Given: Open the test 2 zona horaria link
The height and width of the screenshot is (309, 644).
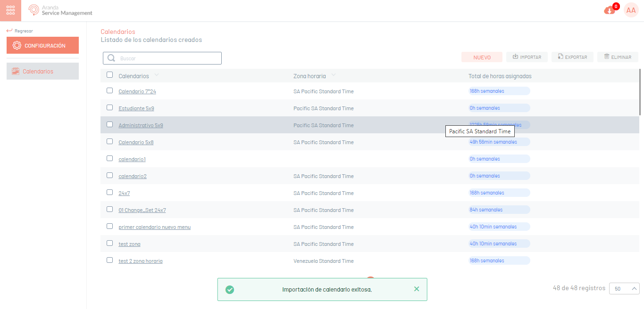Looking at the screenshot, I should pos(141,261).
